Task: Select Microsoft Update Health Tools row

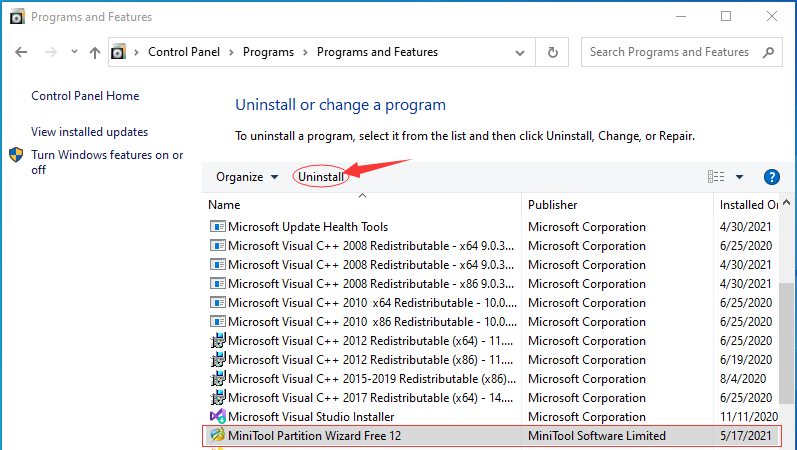Action: pyautogui.click(x=491, y=226)
